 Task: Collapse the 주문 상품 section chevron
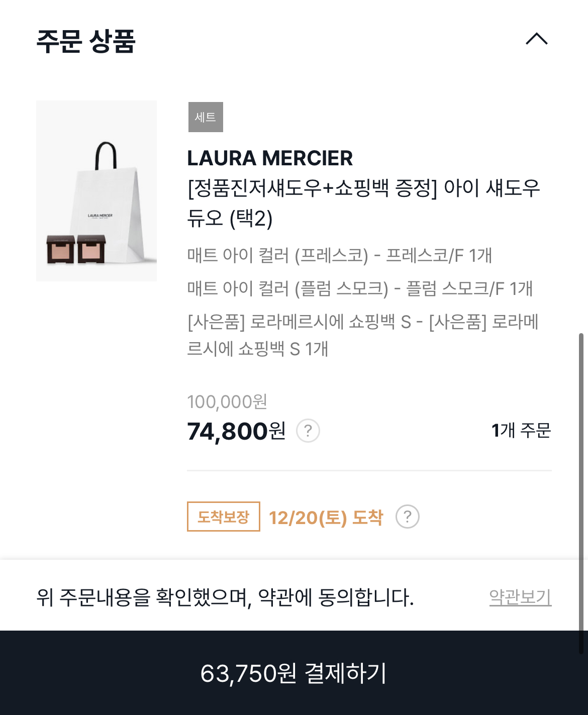point(537,39)
